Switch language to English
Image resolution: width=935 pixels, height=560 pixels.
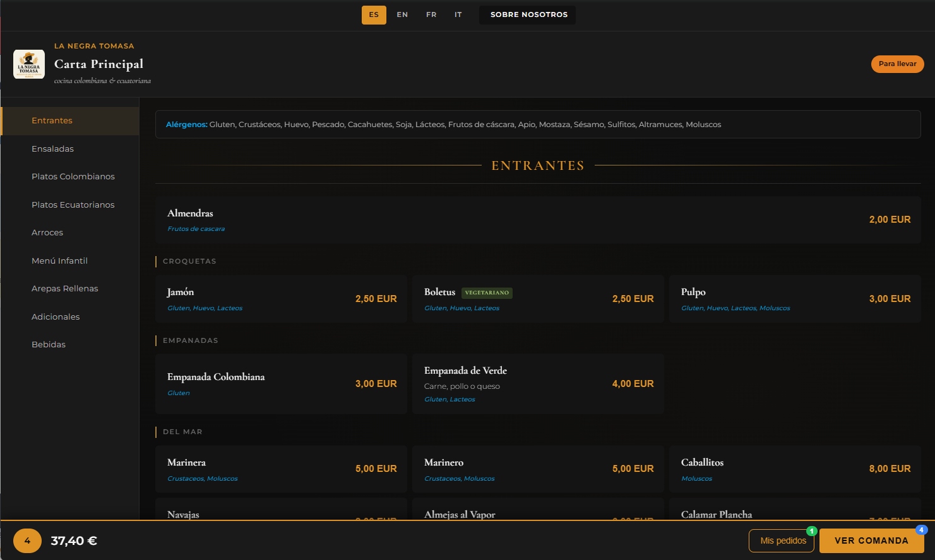pyautogui.click(x=402, y=14)
